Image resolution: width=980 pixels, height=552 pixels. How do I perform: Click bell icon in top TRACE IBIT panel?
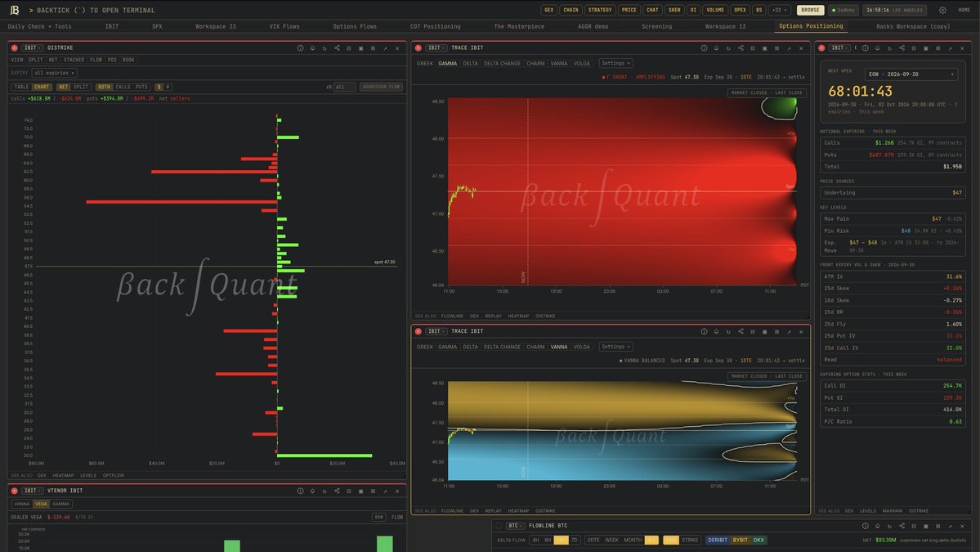(x=716, y=48)
